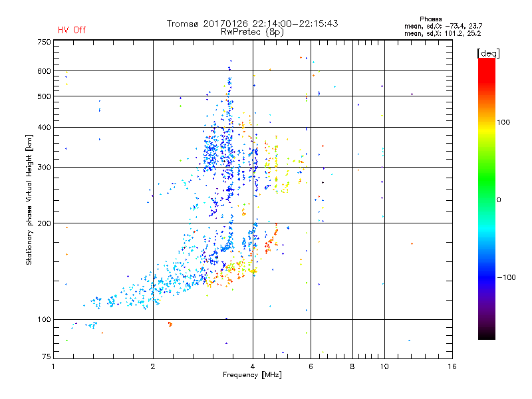Click the RwPretec (8p) subtitle

[252, 32]
